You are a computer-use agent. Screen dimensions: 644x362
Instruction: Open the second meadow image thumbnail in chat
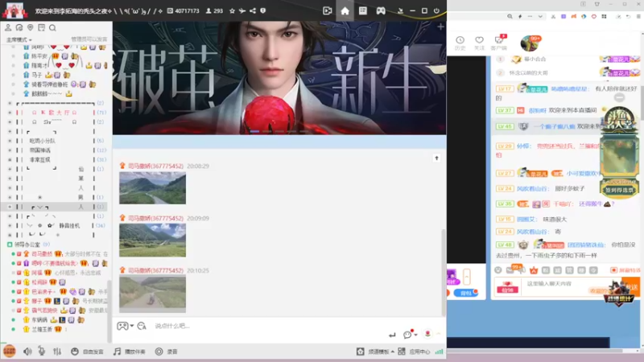[152, 240]
